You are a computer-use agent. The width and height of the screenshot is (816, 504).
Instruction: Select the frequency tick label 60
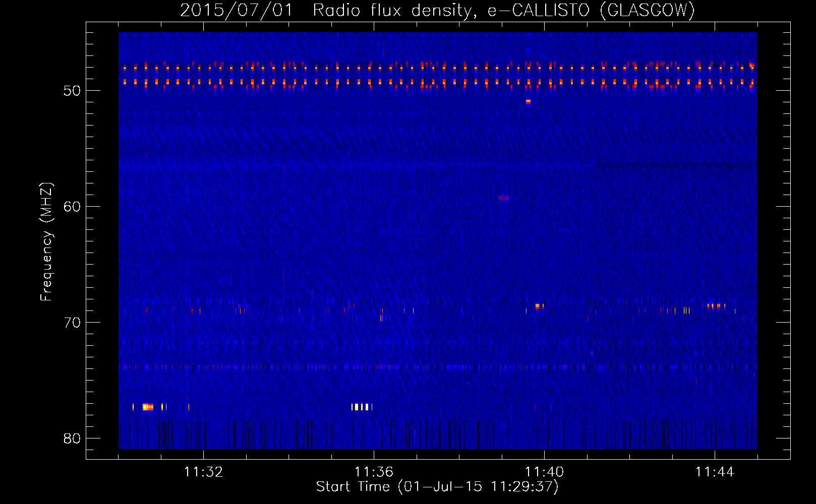pyautogui.click(x=72, y=207)
